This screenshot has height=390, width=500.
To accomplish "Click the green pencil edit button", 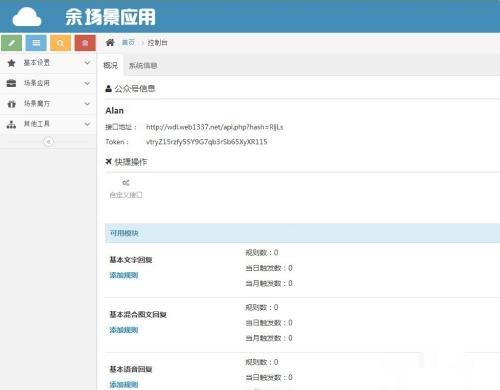I will pos(12,43).
